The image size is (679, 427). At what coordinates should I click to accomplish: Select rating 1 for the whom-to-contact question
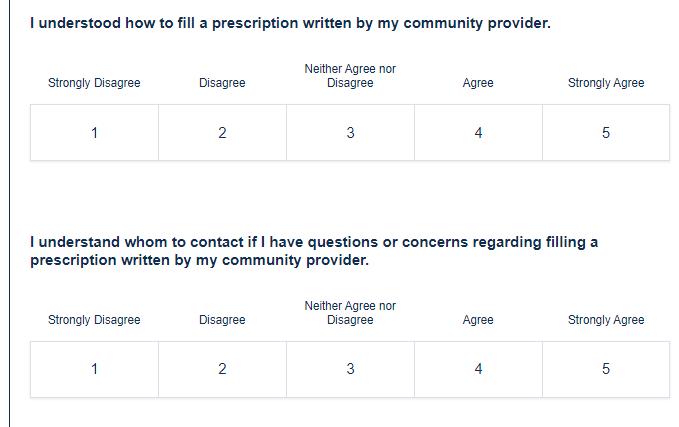click(x=94, y=369)
